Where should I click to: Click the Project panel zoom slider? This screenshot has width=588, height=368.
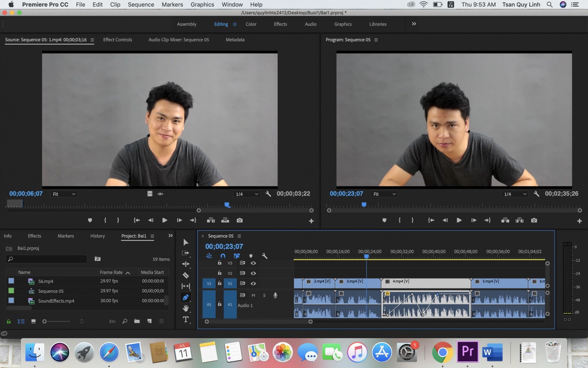(57, 321)
